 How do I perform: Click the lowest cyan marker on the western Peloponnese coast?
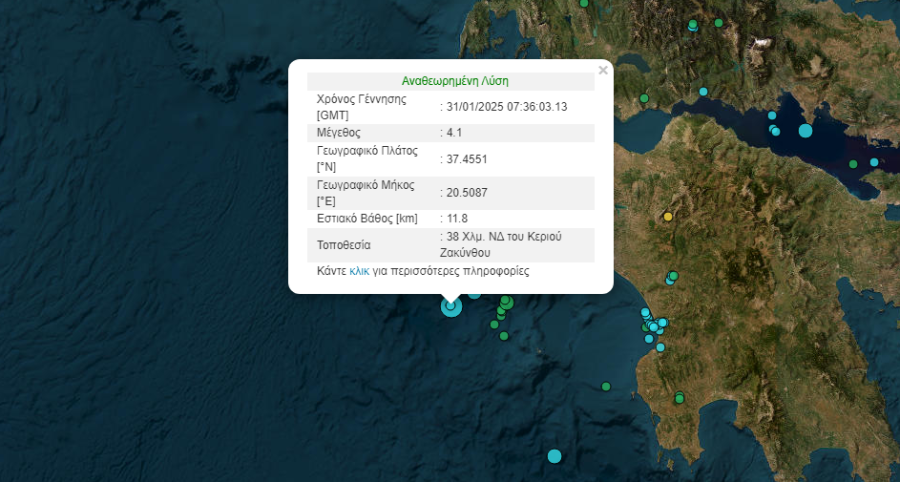click(x=660, y=347)
